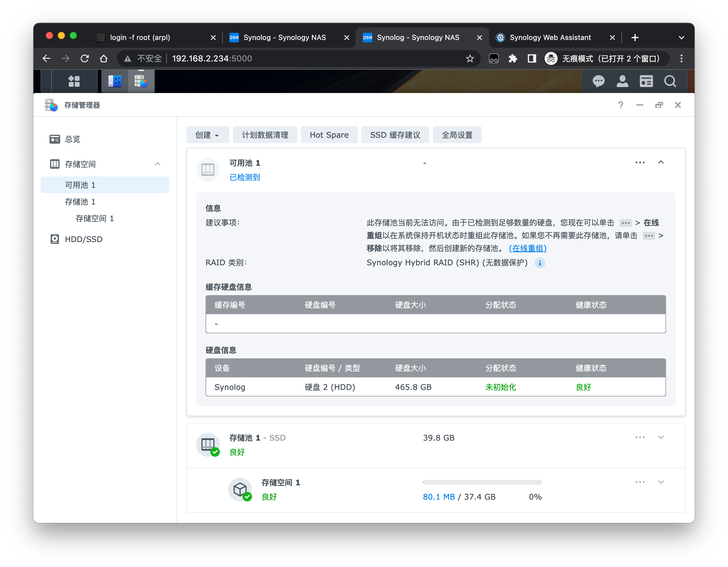Close the login -f root tab
Viewport: 728px width, 567px height.
pyautogui.click(x=213, y=38)
